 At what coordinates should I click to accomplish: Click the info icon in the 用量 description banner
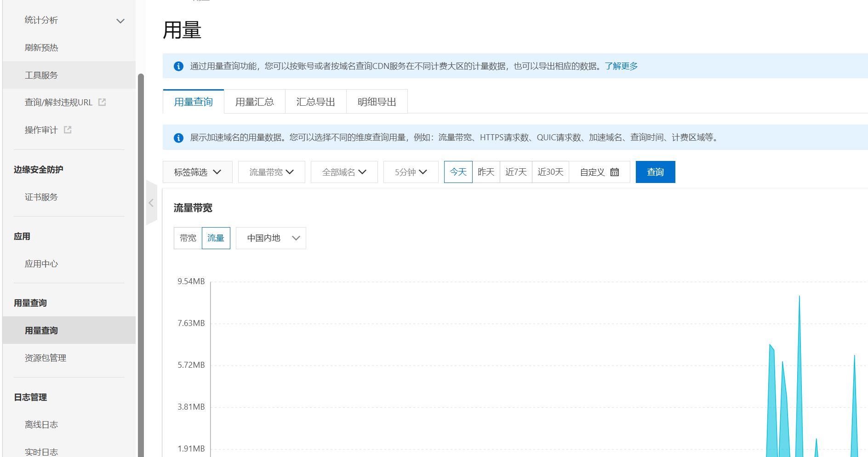[x=178, y=66]
